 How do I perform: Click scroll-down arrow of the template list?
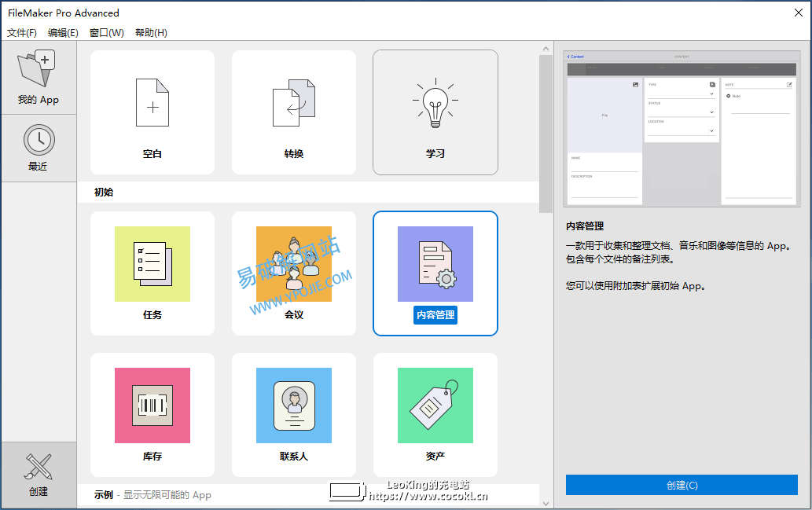coord(546,503)
